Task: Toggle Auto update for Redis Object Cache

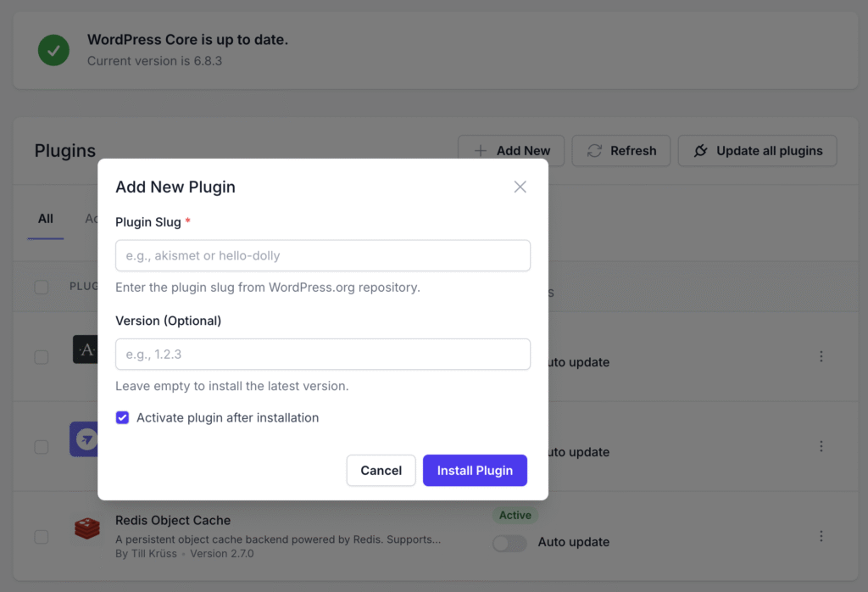Action: [509, 542]
